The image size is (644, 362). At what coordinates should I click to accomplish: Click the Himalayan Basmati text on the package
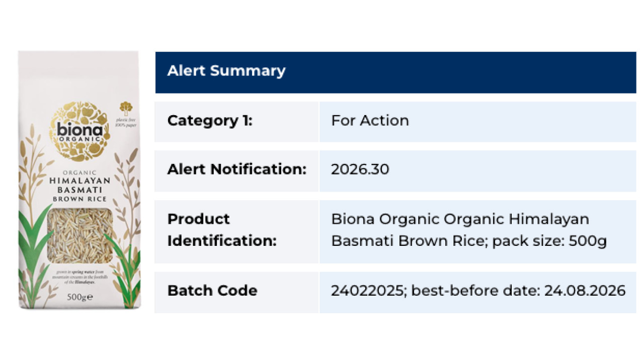pos(79,185)
